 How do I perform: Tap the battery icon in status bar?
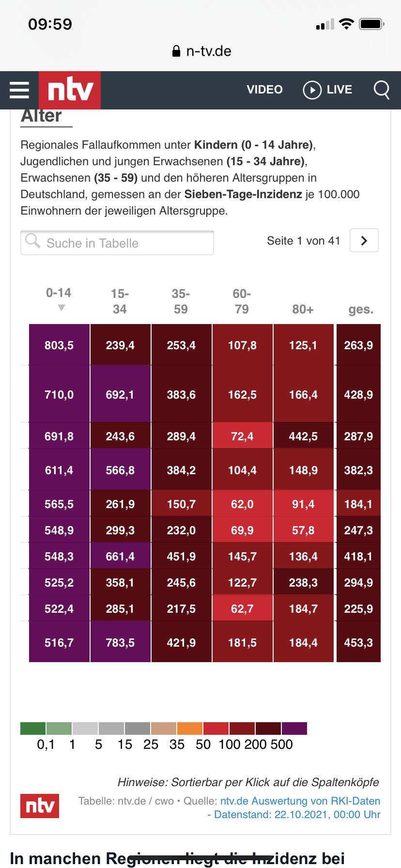point(371,24)
